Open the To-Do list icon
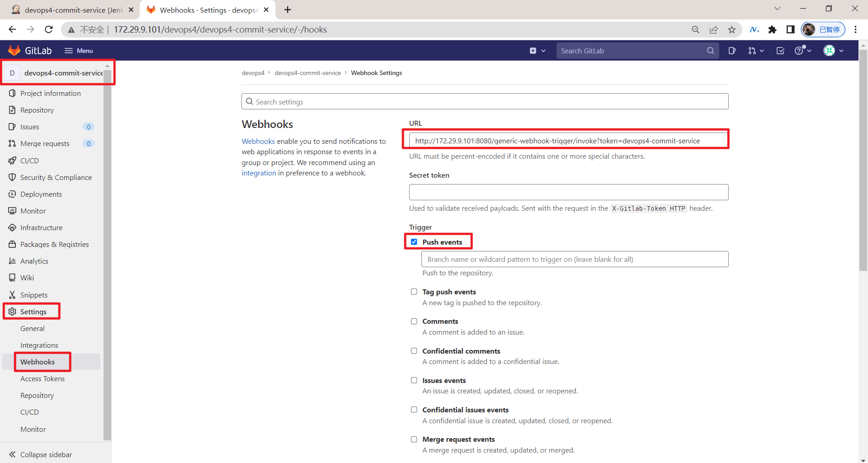This screenshot has width=868, height=463. pyautogui.click(x=780, y=51)
